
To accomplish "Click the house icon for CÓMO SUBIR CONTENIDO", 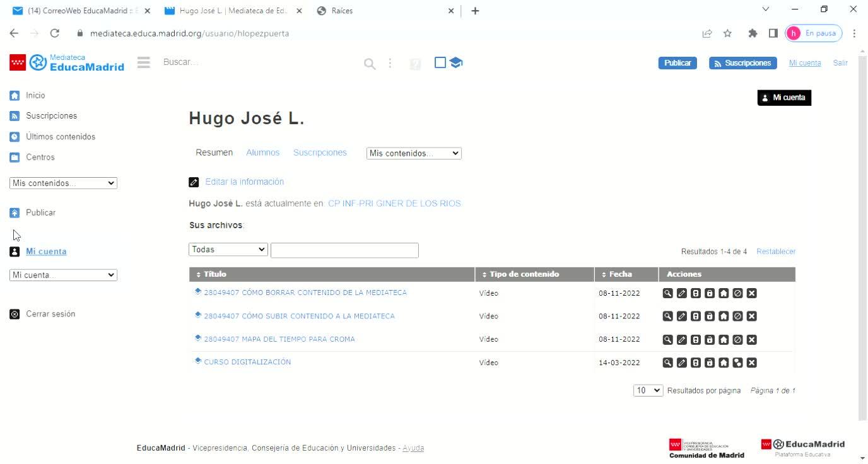I will [724, 316].
